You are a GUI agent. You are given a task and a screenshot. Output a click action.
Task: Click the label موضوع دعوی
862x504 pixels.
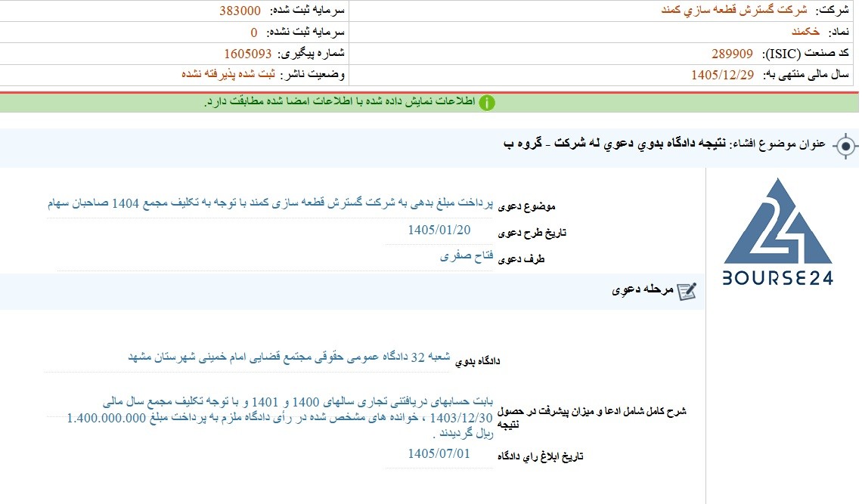point(527,206)
